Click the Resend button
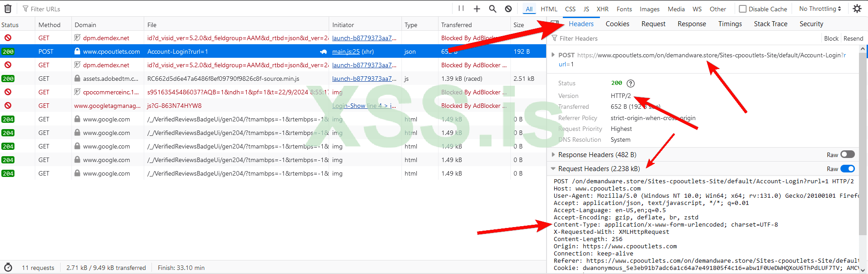Viewport: 868px width, 274px height. point(853,38)
